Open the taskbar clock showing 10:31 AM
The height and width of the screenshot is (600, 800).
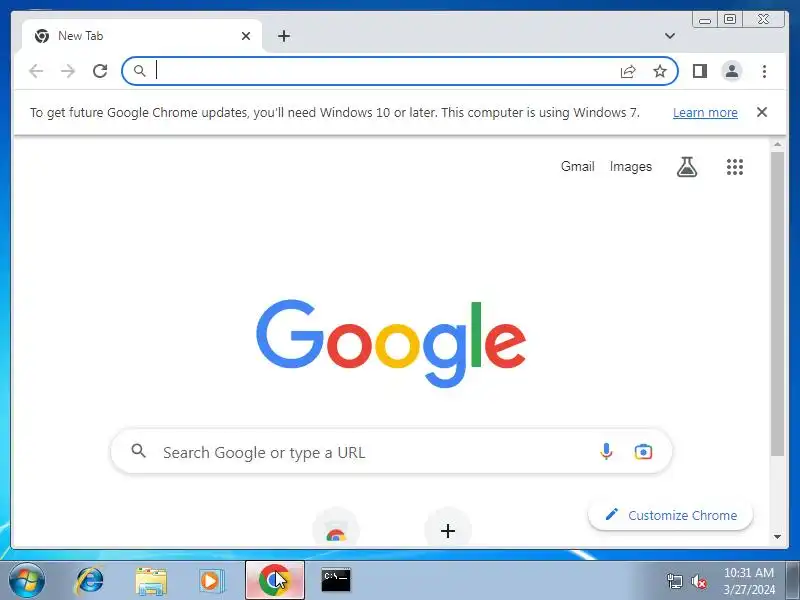pyautogui.click(x=748, y=581)
